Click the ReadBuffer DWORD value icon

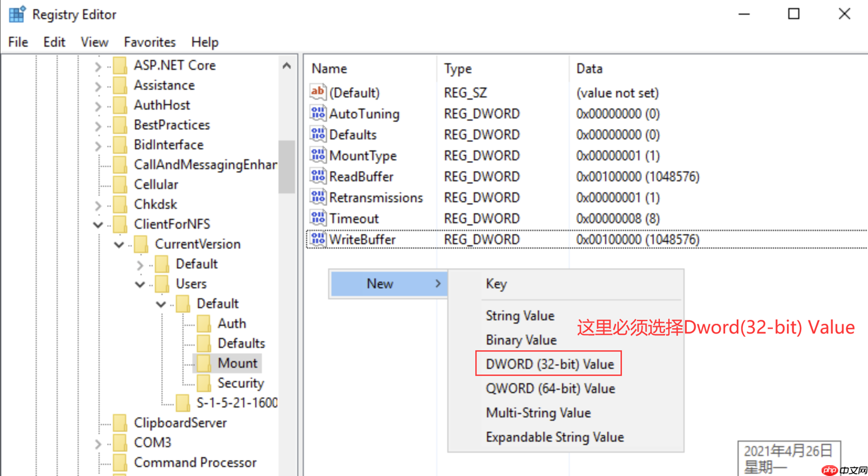(x=318, y=176)
